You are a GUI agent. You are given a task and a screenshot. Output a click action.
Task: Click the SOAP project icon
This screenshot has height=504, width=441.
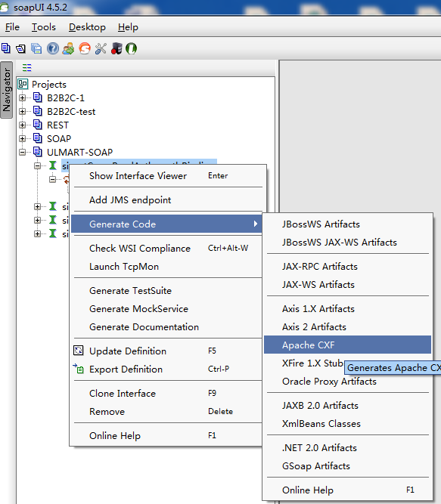pyautogui.click(x=38, y=138)
